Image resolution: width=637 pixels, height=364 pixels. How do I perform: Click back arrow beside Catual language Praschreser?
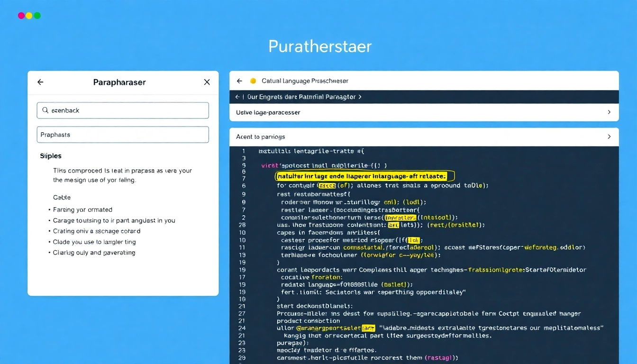click(x=239, y=81)
